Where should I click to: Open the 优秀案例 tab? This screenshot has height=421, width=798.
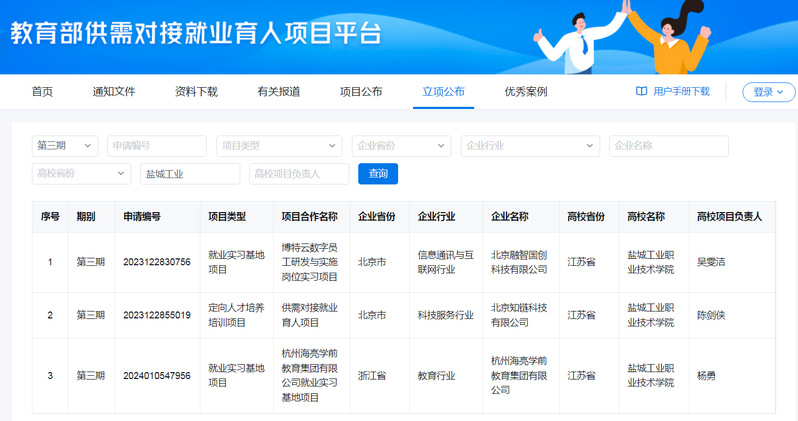click(525, 92)
